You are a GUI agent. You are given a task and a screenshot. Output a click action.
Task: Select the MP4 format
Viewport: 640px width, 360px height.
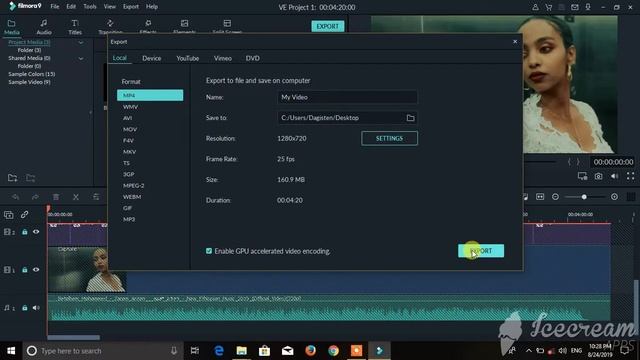point(150,95)
